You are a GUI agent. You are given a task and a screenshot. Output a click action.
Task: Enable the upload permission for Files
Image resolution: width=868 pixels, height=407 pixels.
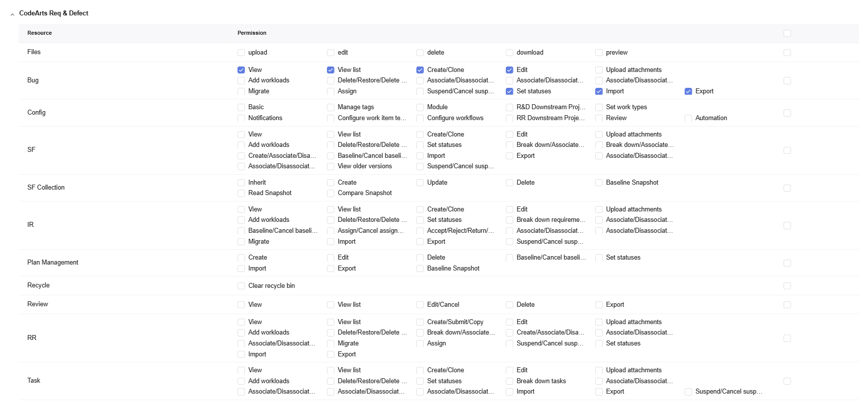click(x=241, y=53)
